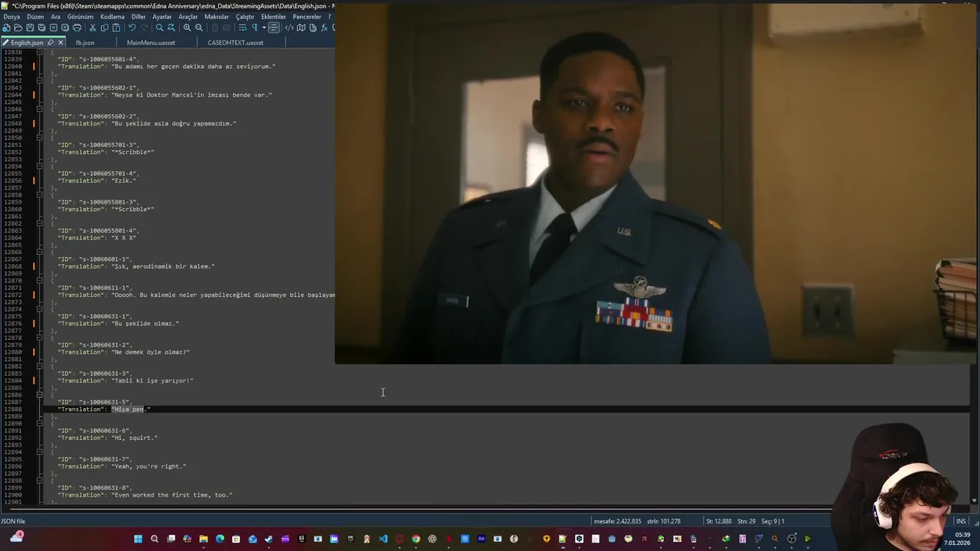Click the line "Şık, aerodinamik bir kalem."
The image size is (980, 551).
[136, 266]
